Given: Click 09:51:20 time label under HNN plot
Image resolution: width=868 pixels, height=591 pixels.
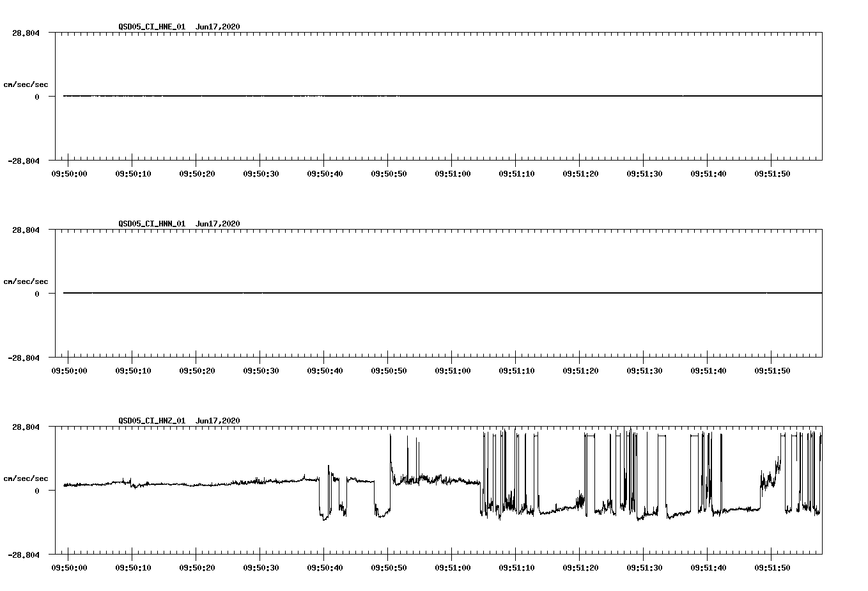Looking at the screenshot, I should pyautogui.click(x=580, y=370).
